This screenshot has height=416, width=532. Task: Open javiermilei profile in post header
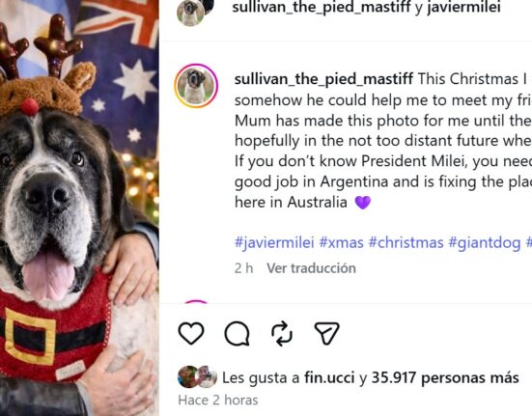(x=463, y=7)
